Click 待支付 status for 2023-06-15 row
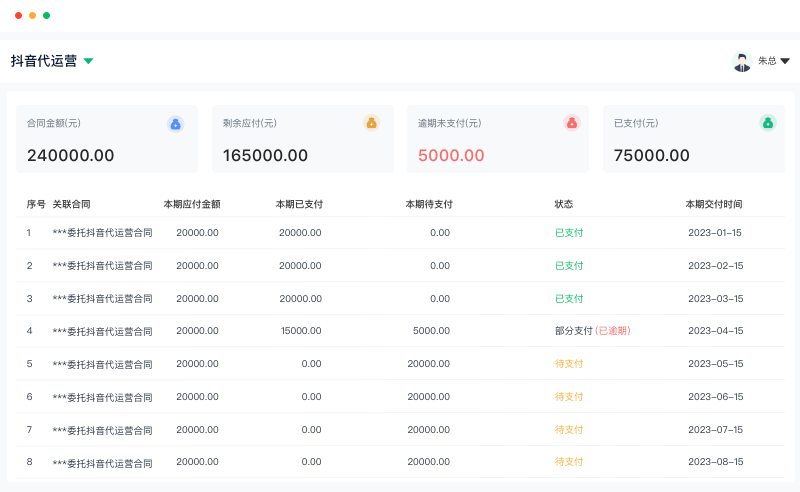The width and height of the screenshot is (800, 492). coord(569,397)
